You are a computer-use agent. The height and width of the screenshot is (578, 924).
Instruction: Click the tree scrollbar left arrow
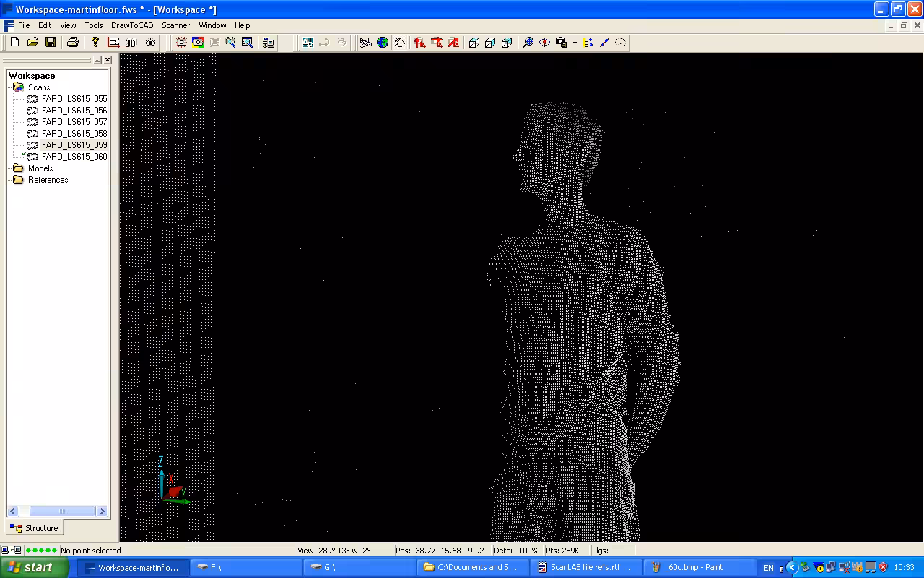tap(14, 512)
